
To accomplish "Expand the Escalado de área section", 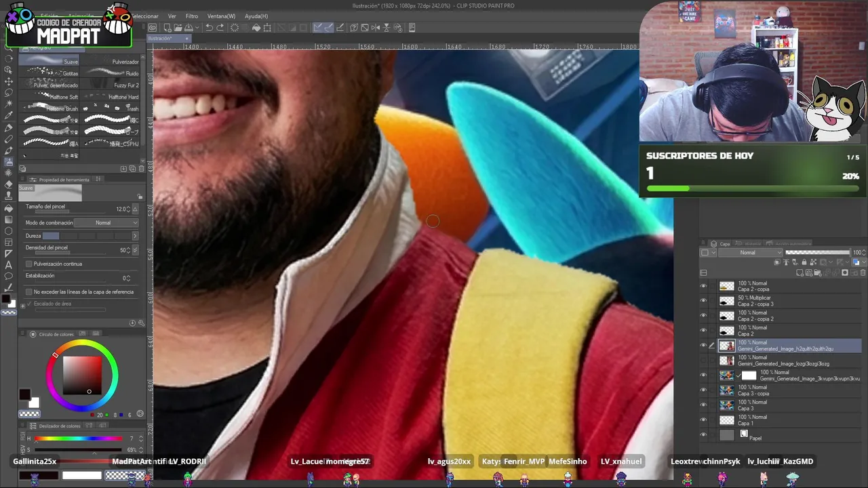I will (x=23, y=306).
